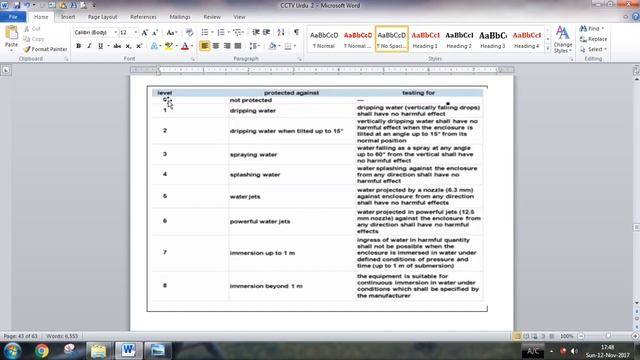Select Format Painter
The image size is (640, 360).
pos(45,49)
